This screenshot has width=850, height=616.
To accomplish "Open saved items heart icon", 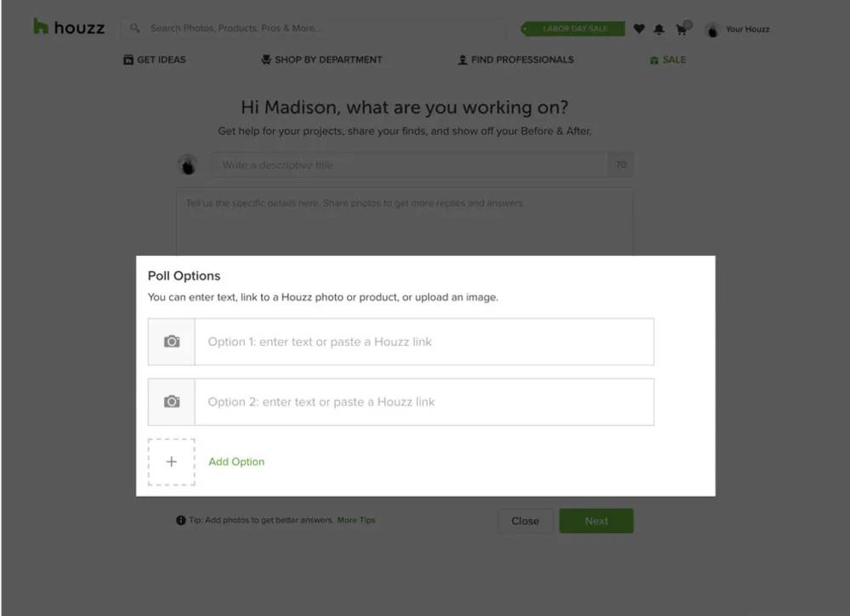I will click(x=639, y=29).
